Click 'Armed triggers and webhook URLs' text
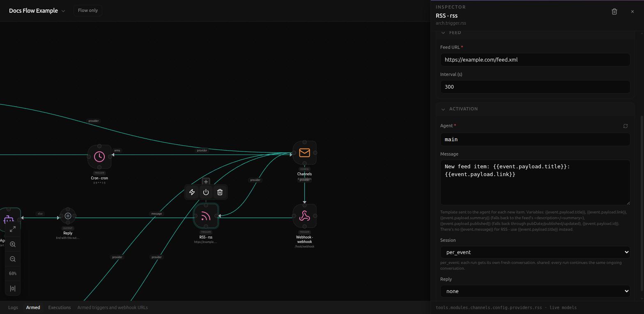644x314 pixels. pyautogui.click(x=113, y=307)
